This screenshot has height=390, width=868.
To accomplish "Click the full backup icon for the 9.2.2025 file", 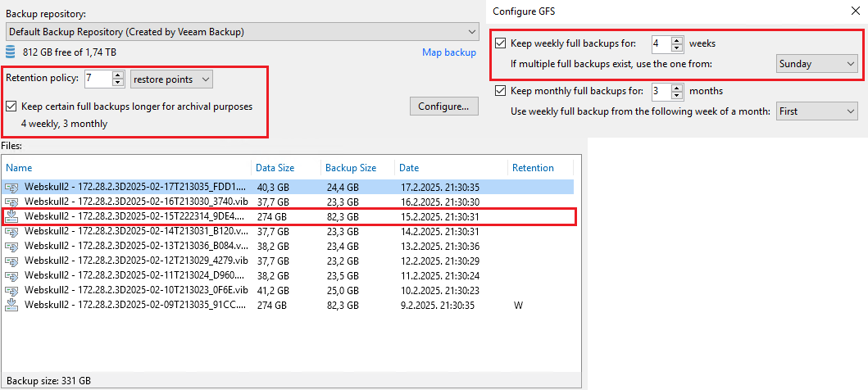I will click(11, 305).
